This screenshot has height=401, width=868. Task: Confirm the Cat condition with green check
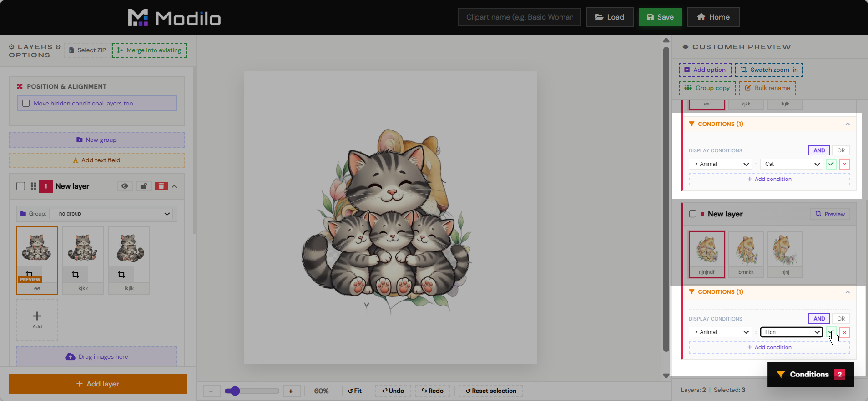tap(831, 164)
